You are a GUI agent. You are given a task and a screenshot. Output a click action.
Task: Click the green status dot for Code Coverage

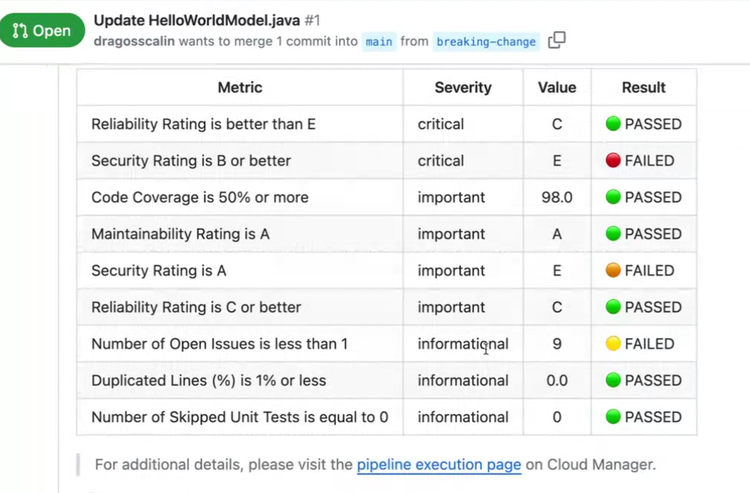(613, 197)
